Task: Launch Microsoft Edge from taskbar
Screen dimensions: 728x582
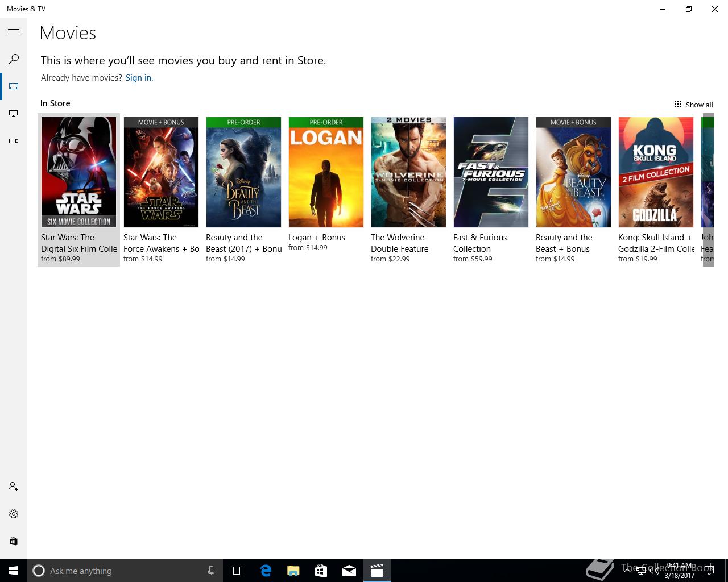Action: 266,571
